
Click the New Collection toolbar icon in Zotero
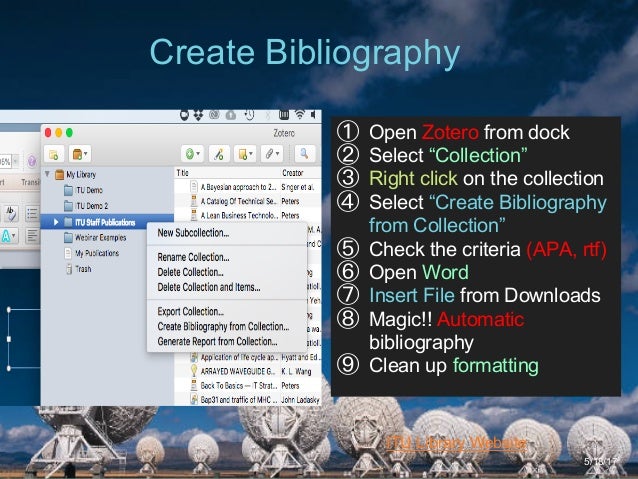coord(54,154)
